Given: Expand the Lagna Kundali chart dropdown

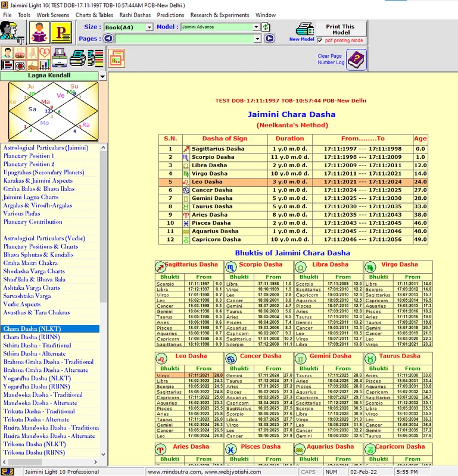Looking at the screenshot, I should [x=102, y=76].
